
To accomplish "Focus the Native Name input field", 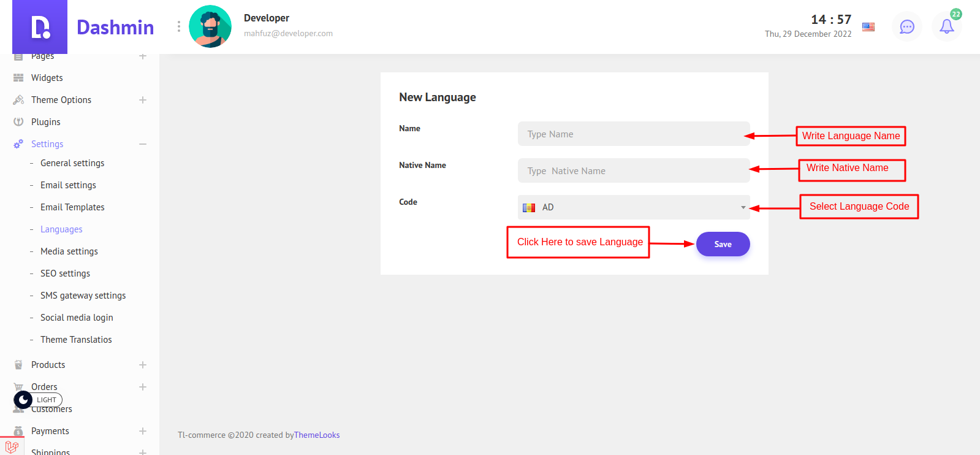I will tap(633, 170).
